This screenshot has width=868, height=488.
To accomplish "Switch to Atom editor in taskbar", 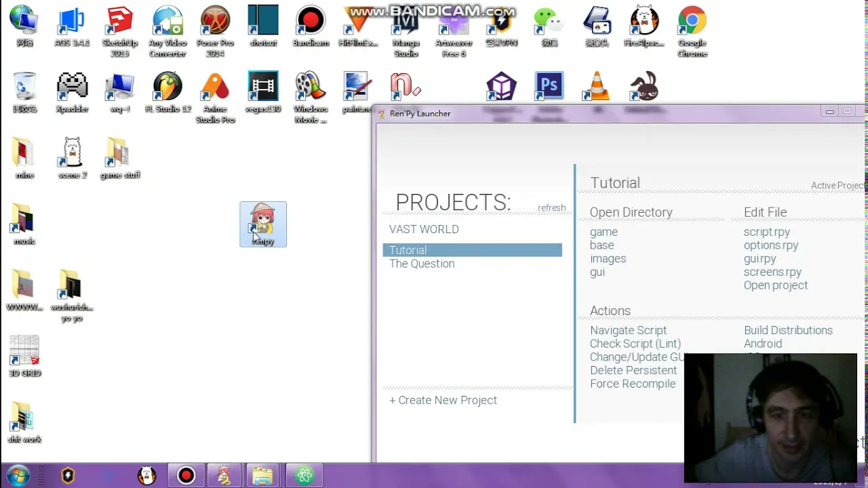I will [x=304, y=476].
